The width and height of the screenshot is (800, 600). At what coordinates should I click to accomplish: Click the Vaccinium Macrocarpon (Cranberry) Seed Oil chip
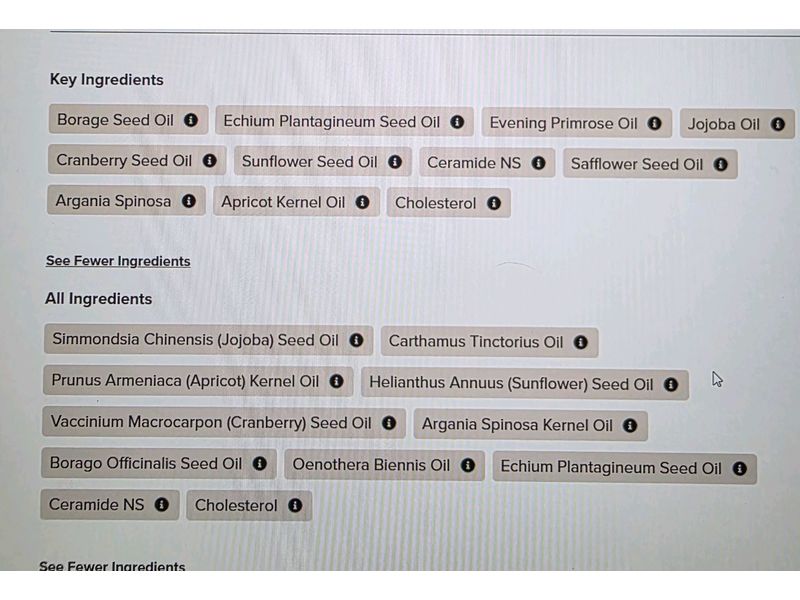[211, 423]
